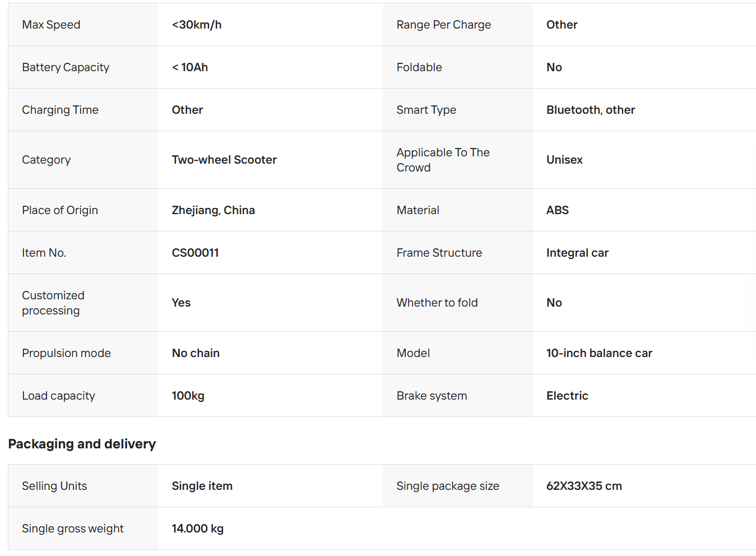The width and height of the screenshot is (756, 556).
Task: Select the Bluetooth, other value
Action: click(x=591, y=110)
